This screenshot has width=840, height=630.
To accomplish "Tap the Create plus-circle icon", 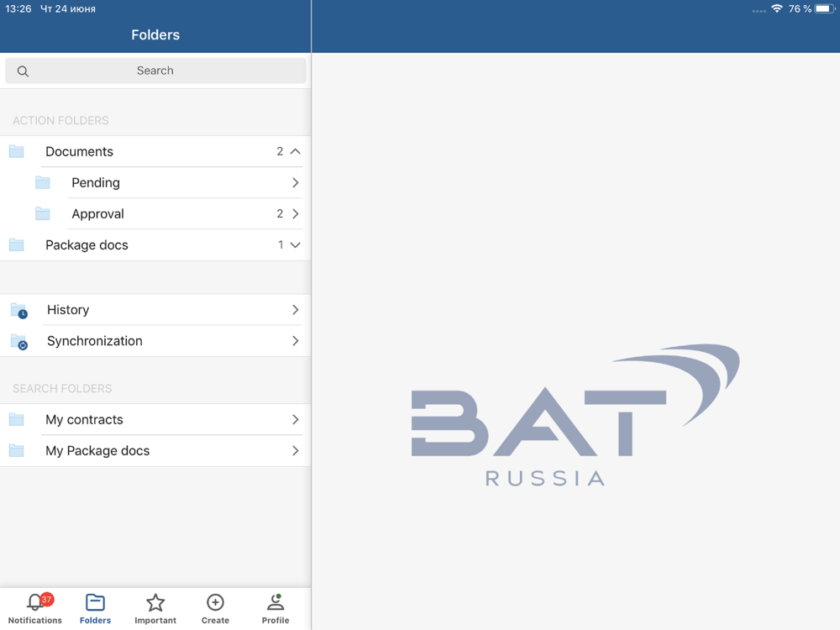I will 215,602.
